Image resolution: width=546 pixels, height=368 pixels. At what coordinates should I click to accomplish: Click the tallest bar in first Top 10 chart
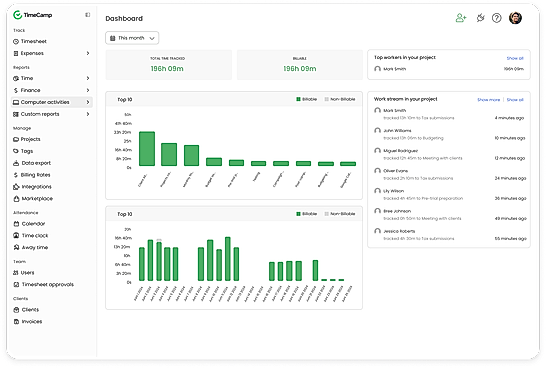click(x=147, y=149)
